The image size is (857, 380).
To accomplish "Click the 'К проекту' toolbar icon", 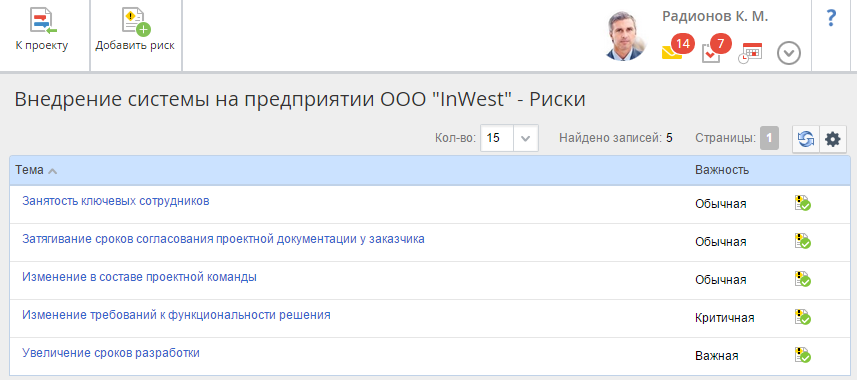I will [43, 23].
